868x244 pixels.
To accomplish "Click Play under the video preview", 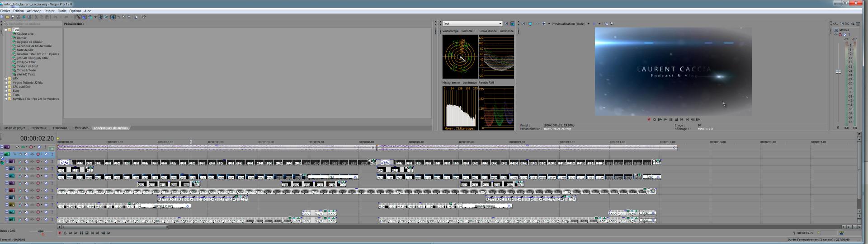I will [x=665, y=119].
